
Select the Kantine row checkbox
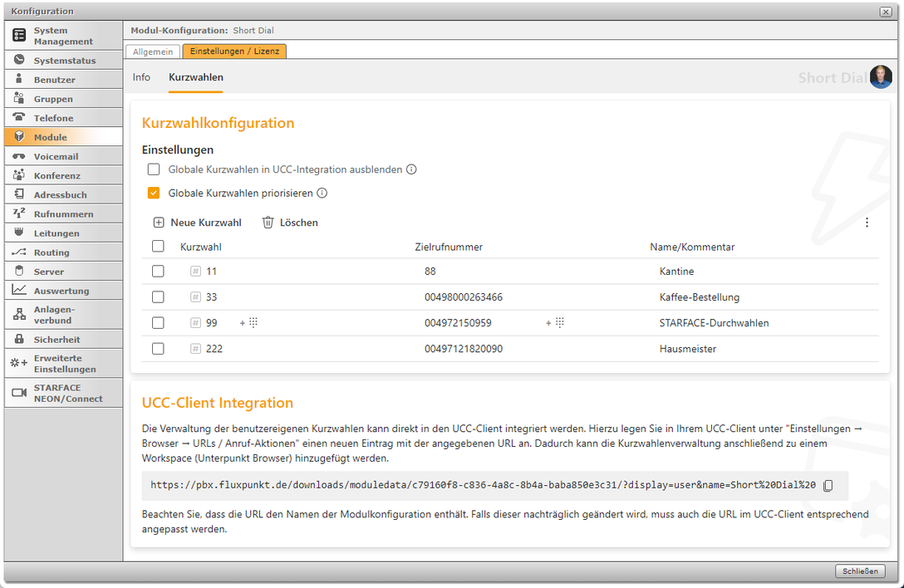pyautogui.click(x=158, y=271)
